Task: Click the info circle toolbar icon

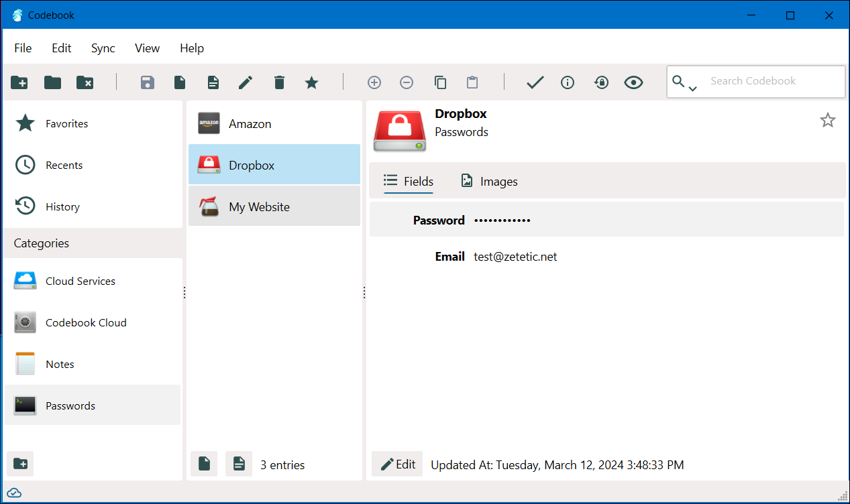Action: (x=568, y=82)
